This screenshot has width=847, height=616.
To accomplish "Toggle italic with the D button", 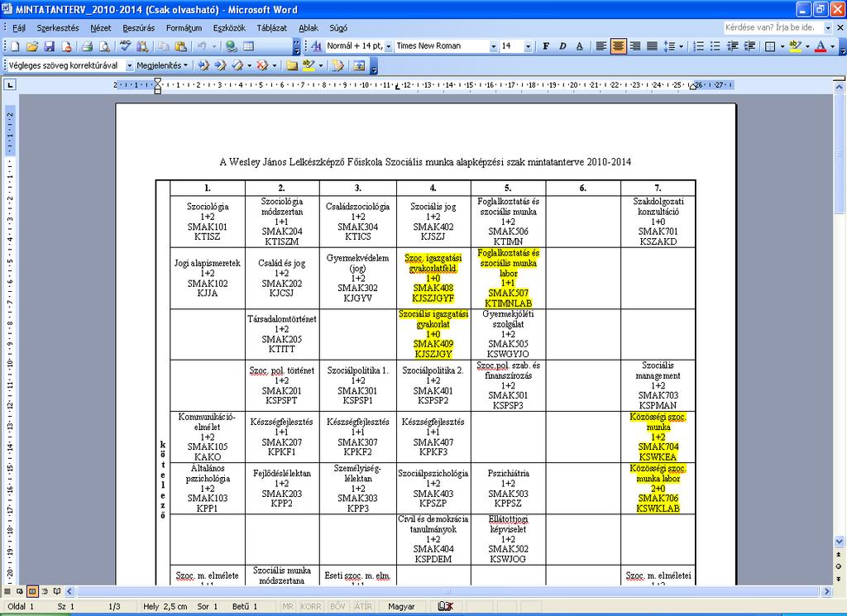I will [562, 46].
